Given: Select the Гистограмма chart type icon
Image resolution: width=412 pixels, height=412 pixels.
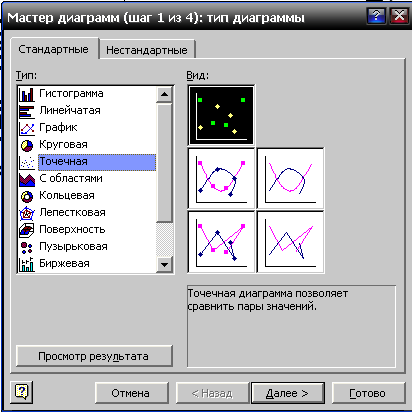Looking at the screenshot, I should 27,94.
